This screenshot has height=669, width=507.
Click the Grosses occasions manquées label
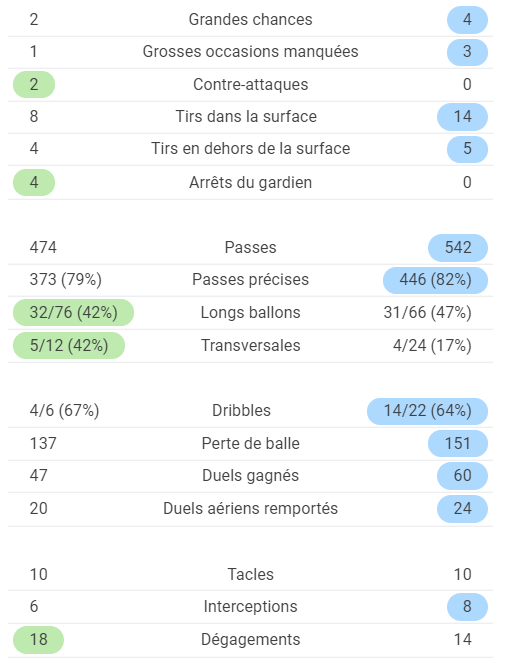(251, 52)
